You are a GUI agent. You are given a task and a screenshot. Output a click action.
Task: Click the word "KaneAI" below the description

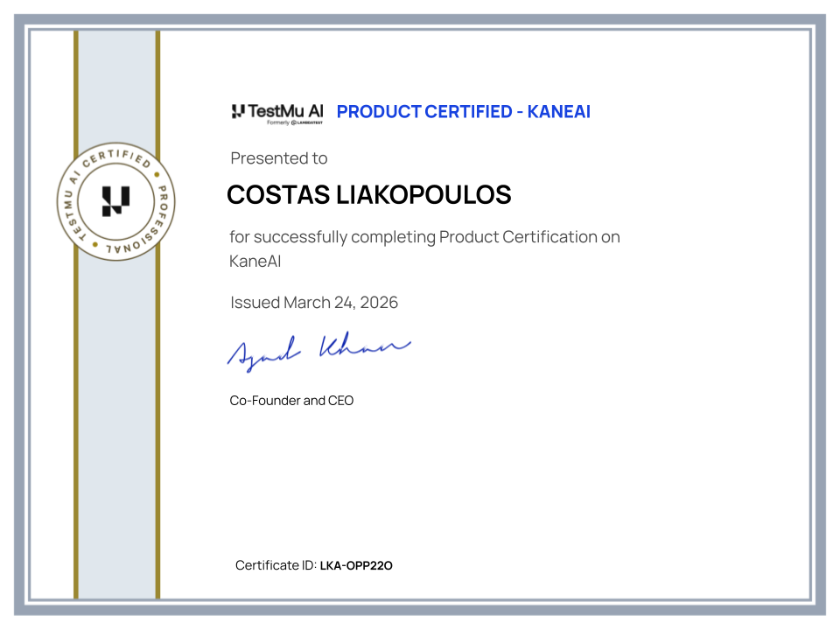click(255, 262)
